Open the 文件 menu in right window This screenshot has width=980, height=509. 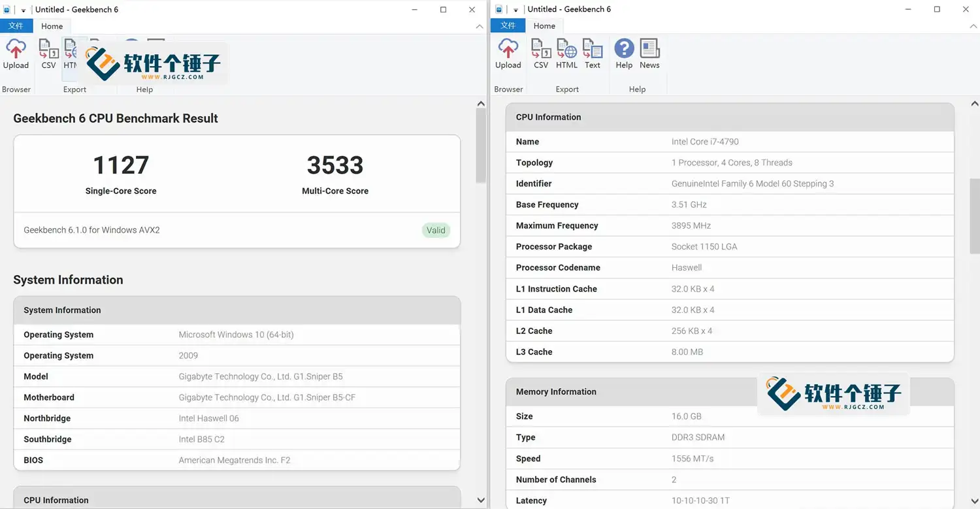(x=508, y=26)
